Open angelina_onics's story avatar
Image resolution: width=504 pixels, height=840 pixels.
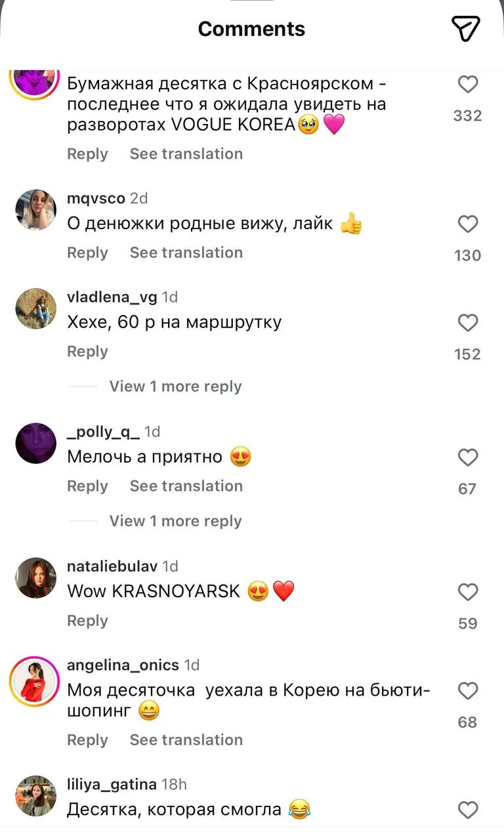(x=35, y=682)
